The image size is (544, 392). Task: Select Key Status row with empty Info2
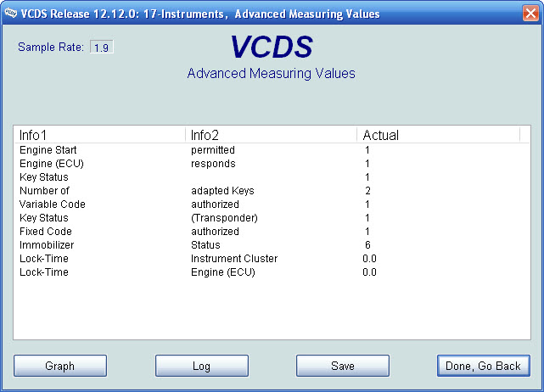(272, 177)
